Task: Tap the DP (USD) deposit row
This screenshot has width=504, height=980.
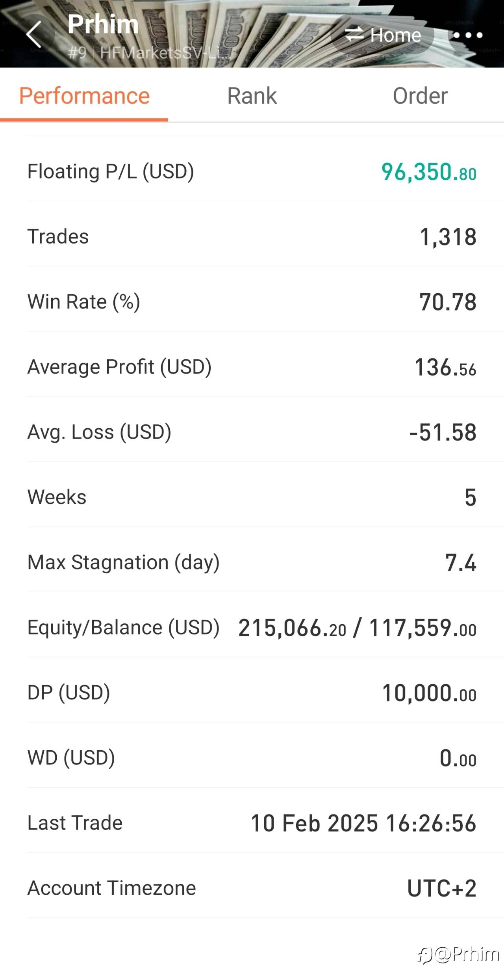Action: pyautogui.click(x=252, y=693)
